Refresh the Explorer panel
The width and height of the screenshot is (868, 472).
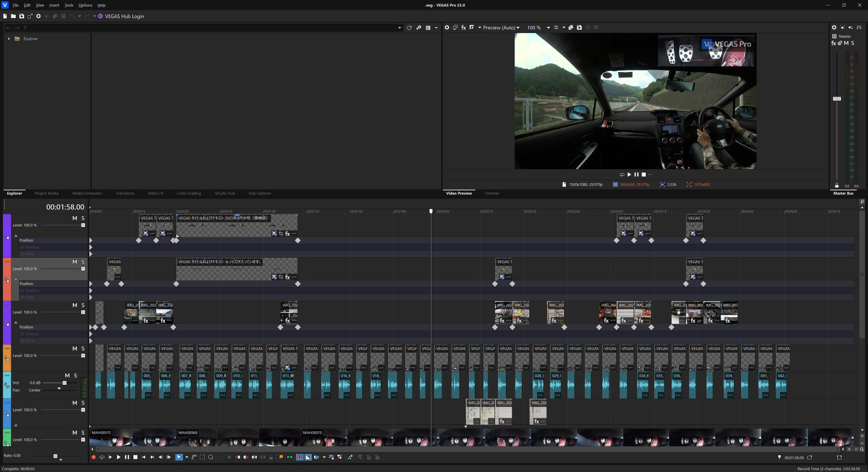[409, 28]
